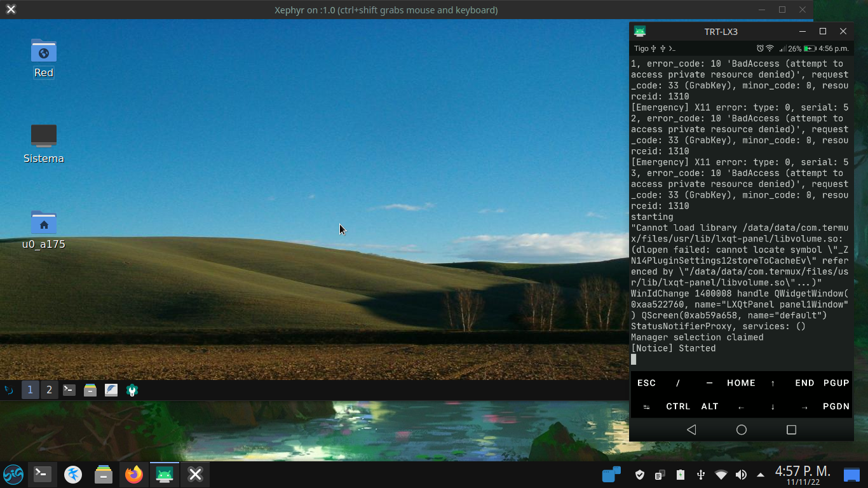This screenshot has width=868, height=488.
Task: Click the "starting" line in Termux output
Action: pyautogui.click(x=652, y=217)
